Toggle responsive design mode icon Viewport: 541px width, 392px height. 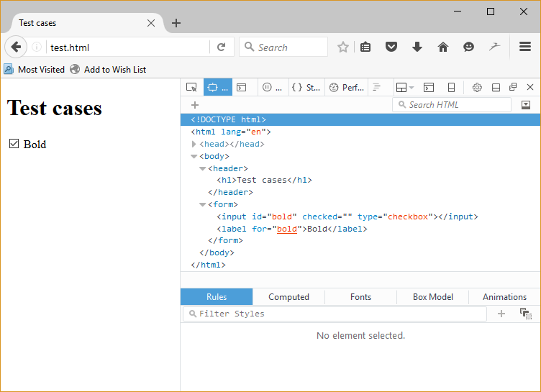(x=451, y=88)
